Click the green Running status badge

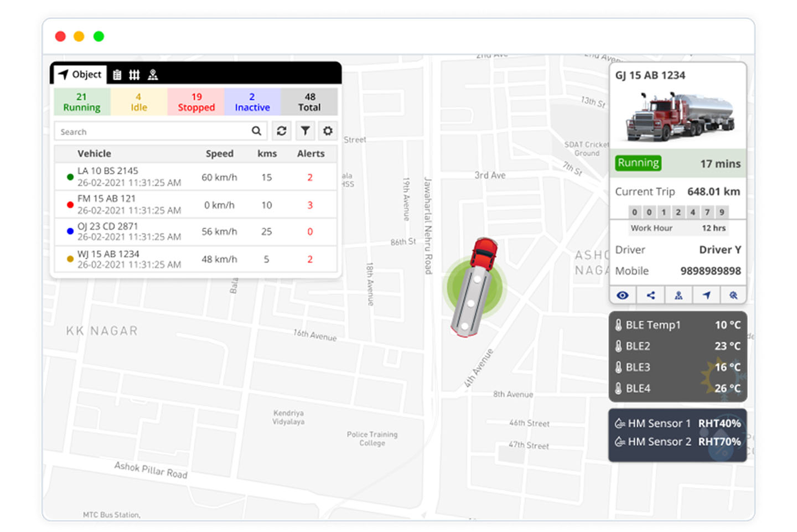(x=638, y=163)
